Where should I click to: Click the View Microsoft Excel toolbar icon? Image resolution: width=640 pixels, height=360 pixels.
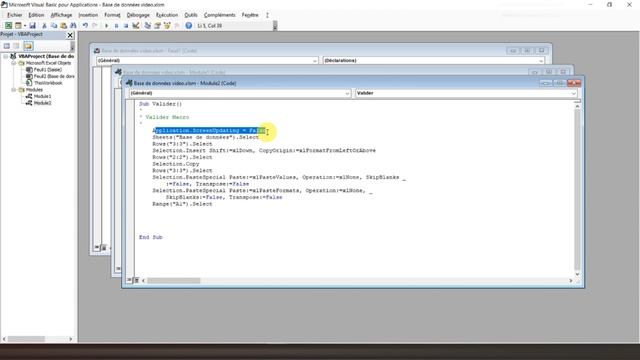8,25
